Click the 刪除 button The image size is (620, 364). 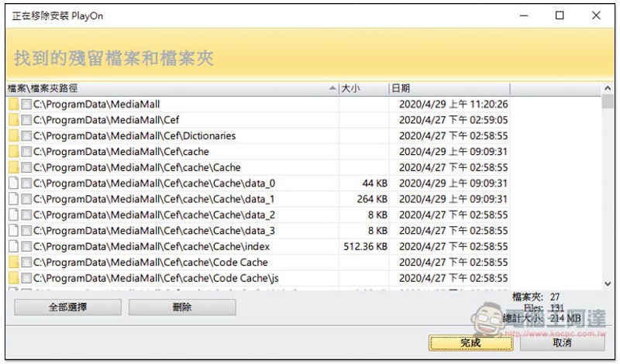pyautogui.click(x=182, y=307)
